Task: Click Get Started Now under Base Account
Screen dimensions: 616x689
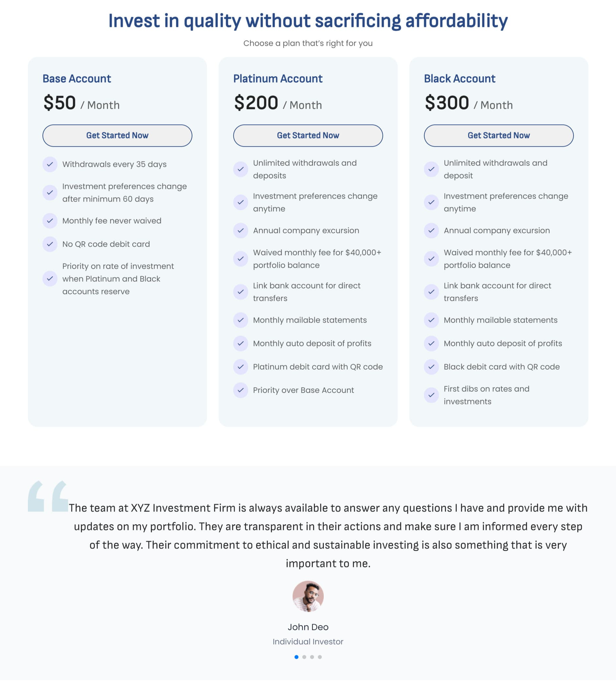Action: [x=117, y=135]
